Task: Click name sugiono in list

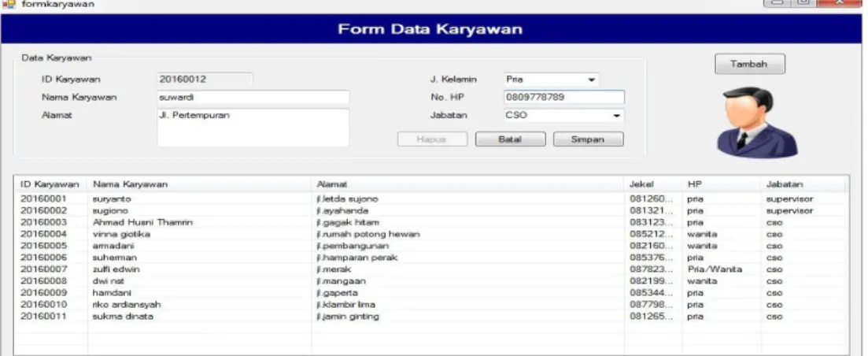Action: click(110, 211)
